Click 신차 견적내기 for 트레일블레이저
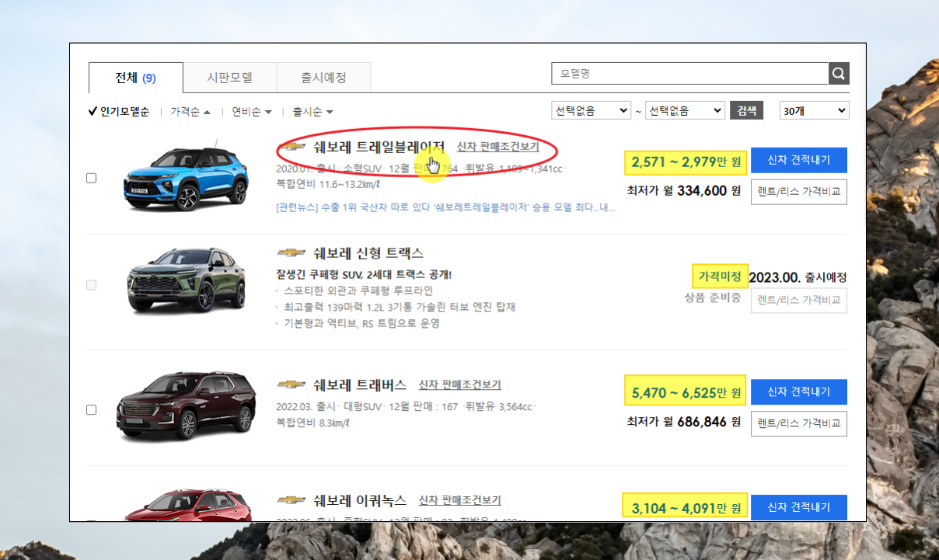This screenshot has height=560, width=939. (x=798, y=160)
